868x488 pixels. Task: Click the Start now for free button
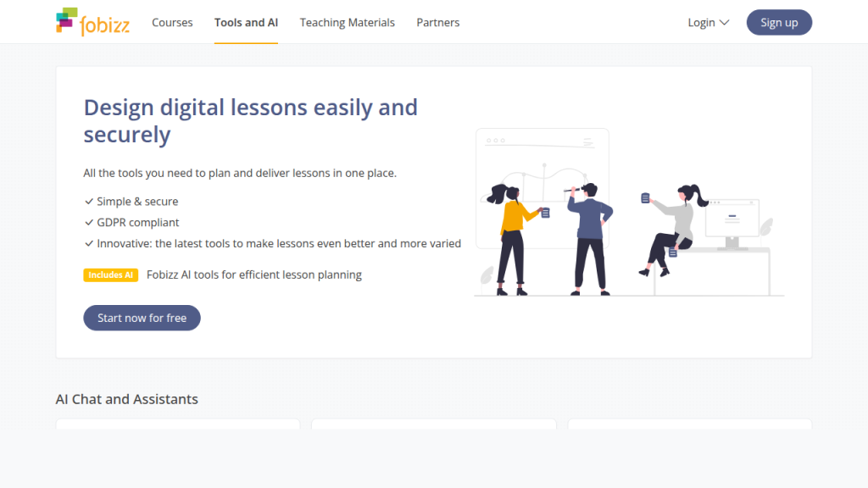coord(142,318)
